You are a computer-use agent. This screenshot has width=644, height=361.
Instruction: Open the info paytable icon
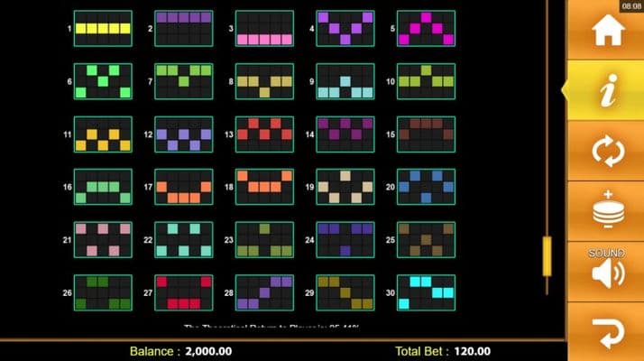click(607, 90)
